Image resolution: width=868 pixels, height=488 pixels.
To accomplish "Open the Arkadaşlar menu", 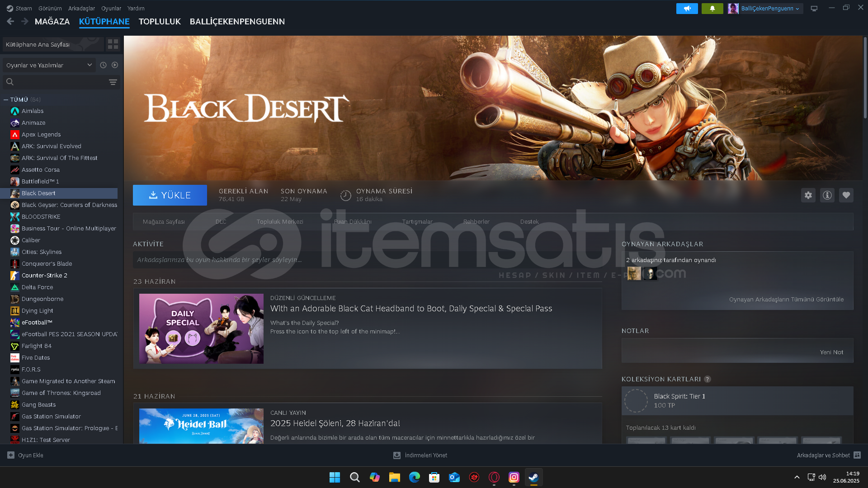I will click(x=81, y=8).
